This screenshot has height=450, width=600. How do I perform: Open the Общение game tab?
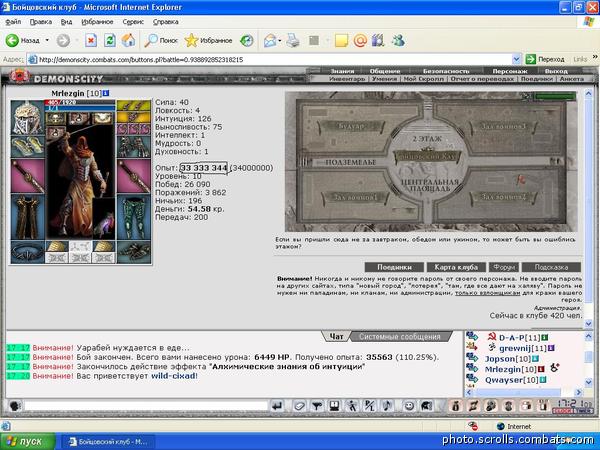(385, 71)
